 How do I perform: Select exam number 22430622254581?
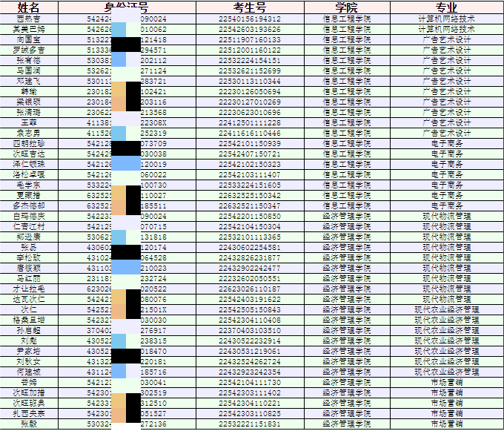pos(250,247)
